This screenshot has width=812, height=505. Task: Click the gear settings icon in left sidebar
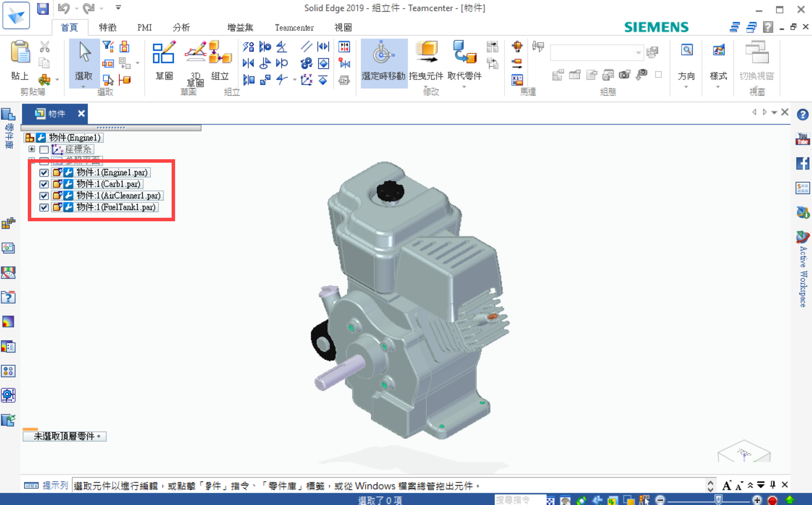pyautogui.click(x=8, y=395)
